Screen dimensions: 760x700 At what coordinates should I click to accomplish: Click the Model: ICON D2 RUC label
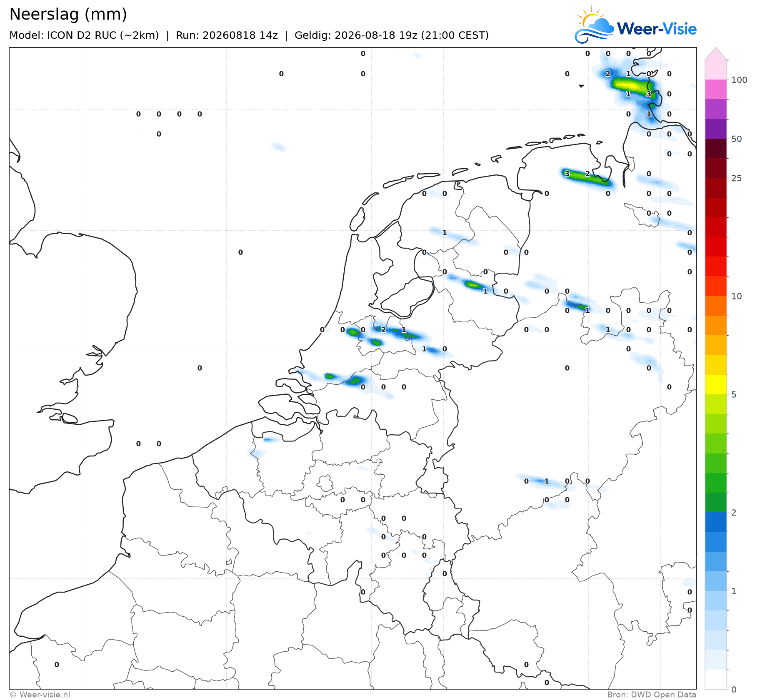coord(84,35)
